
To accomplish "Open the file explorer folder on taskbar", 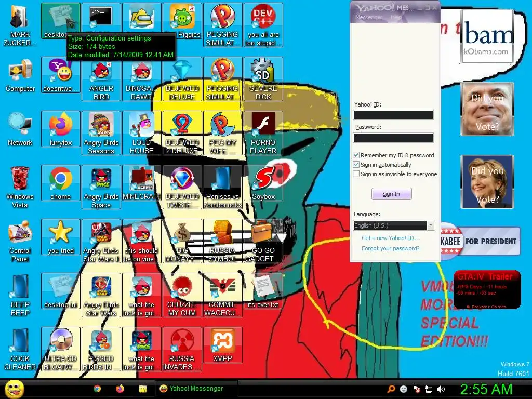I will tap(143, 389).
